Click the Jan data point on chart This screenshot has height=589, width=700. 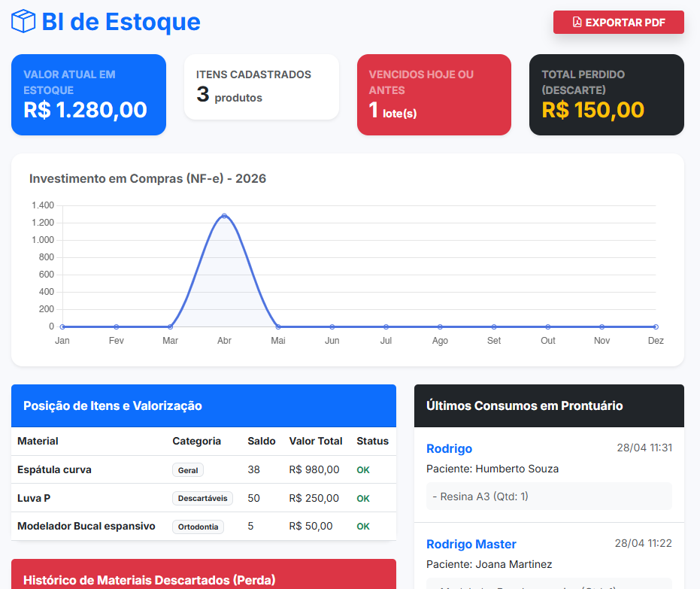click(62, 327)
